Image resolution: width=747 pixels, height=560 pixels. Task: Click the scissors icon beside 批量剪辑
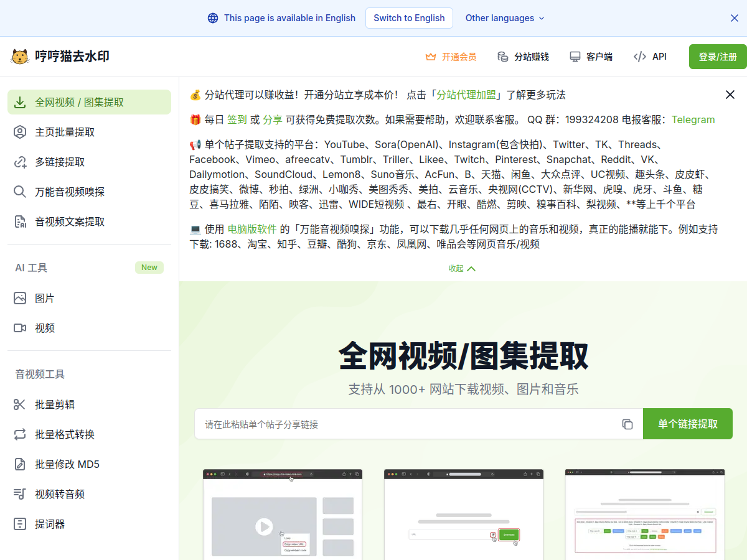tap(20, 404)
